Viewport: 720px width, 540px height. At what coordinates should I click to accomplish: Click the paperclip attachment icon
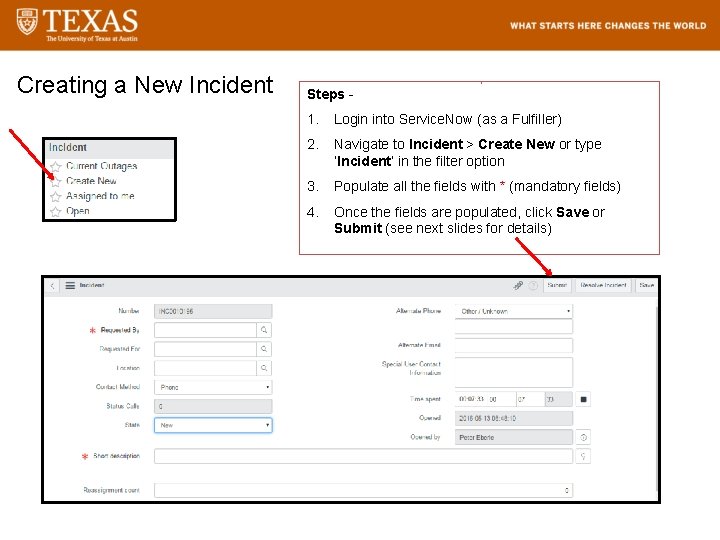point(518,286)
